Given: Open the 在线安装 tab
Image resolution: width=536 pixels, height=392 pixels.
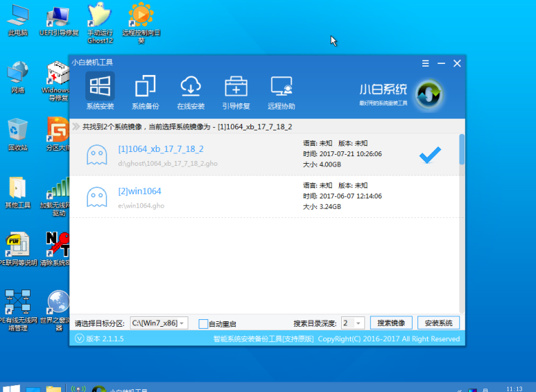Looking at the screenshot, I should (191, 92).
